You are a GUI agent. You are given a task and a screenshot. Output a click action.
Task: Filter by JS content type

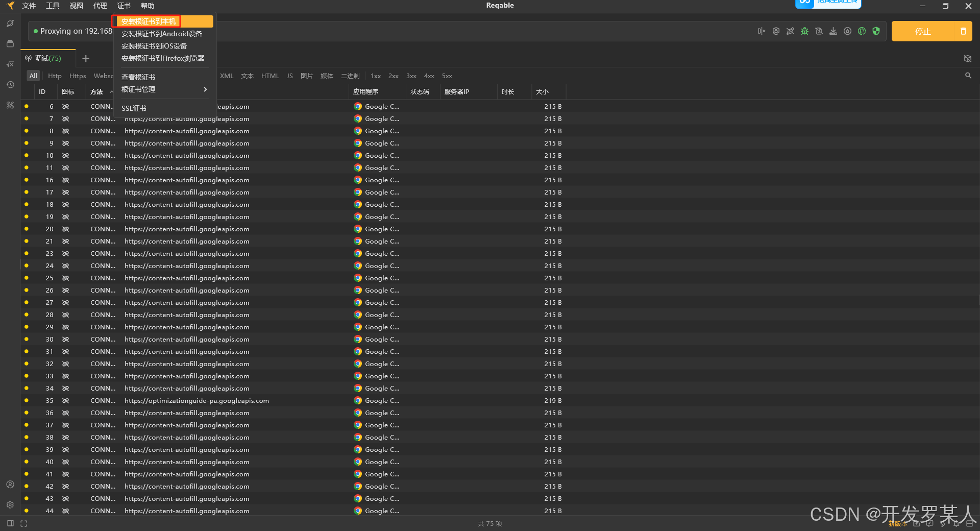290,76
